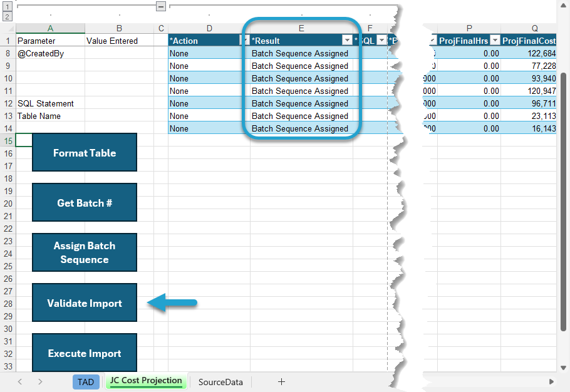570x392 pixels.
Task: Click cell with value 120,947
Action: [529, 91]
